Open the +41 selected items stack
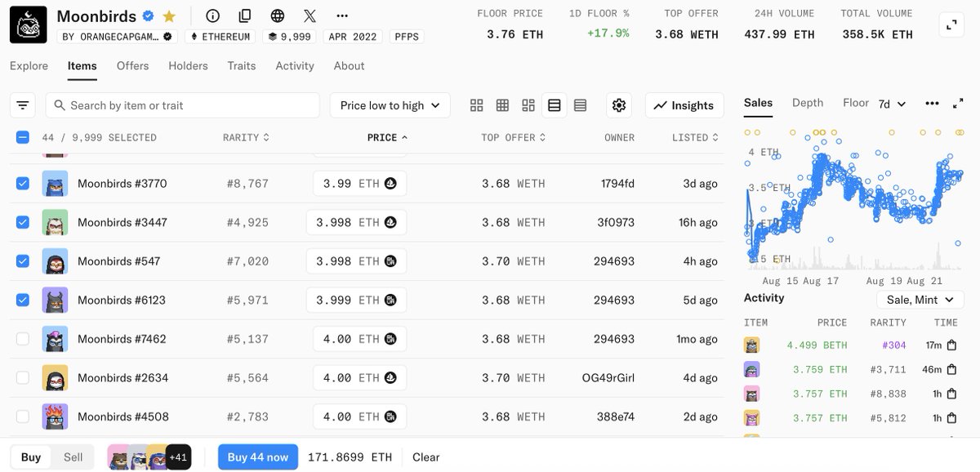Screen dimensions: 980x472 click(178, 457)
